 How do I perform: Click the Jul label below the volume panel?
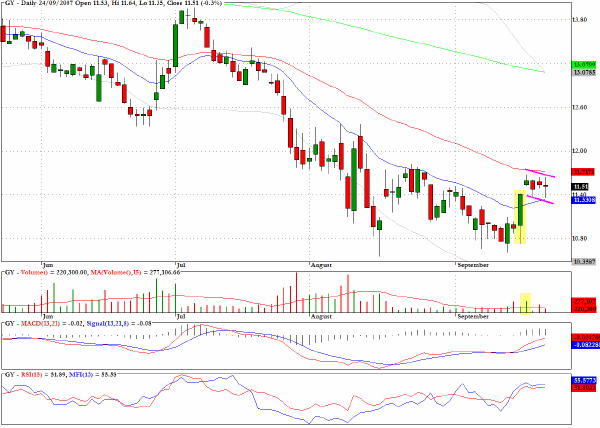point(181,316)
